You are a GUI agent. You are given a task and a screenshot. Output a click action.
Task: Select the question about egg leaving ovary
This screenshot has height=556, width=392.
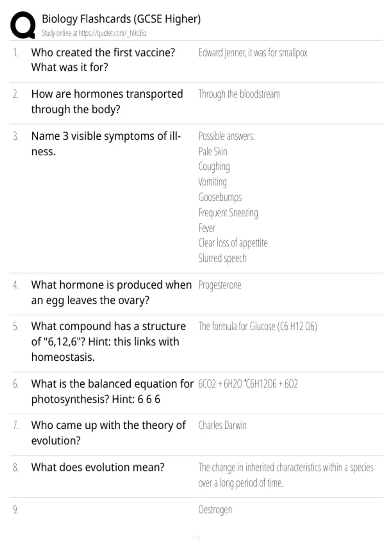point(111,293)
